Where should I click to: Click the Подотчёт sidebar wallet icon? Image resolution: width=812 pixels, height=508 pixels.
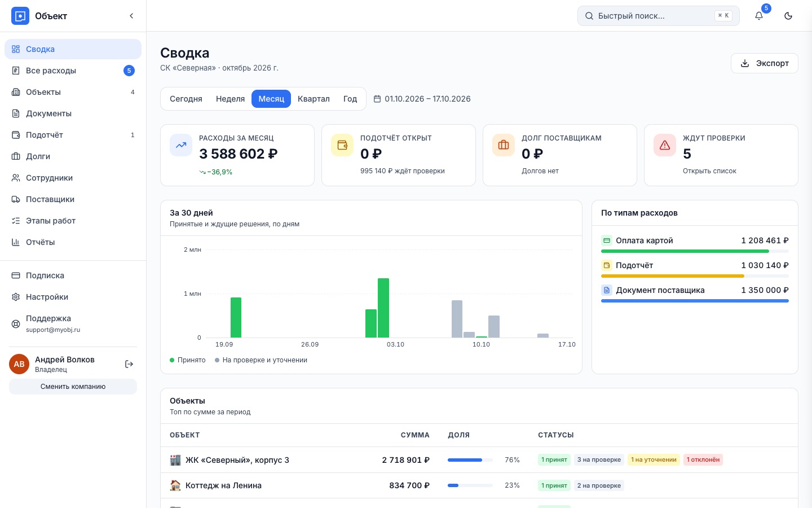coord(16,135)
